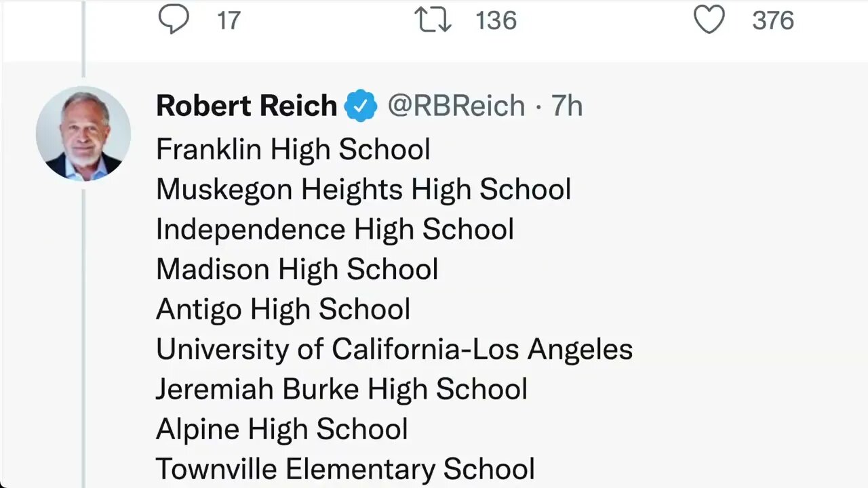
Task: Click the text line Franklin High School
Action: 293,149
